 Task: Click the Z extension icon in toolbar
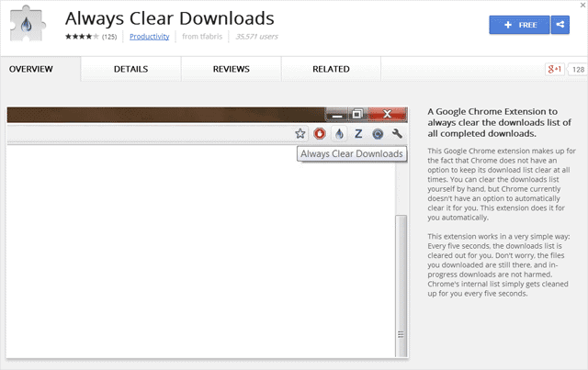click(x=358, y=134)
